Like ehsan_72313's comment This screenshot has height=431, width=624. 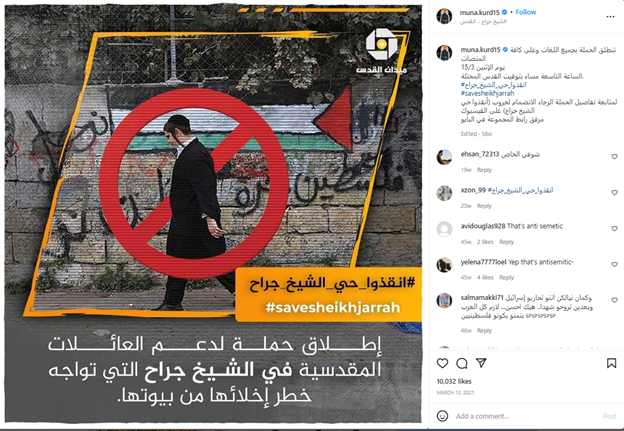614,156
